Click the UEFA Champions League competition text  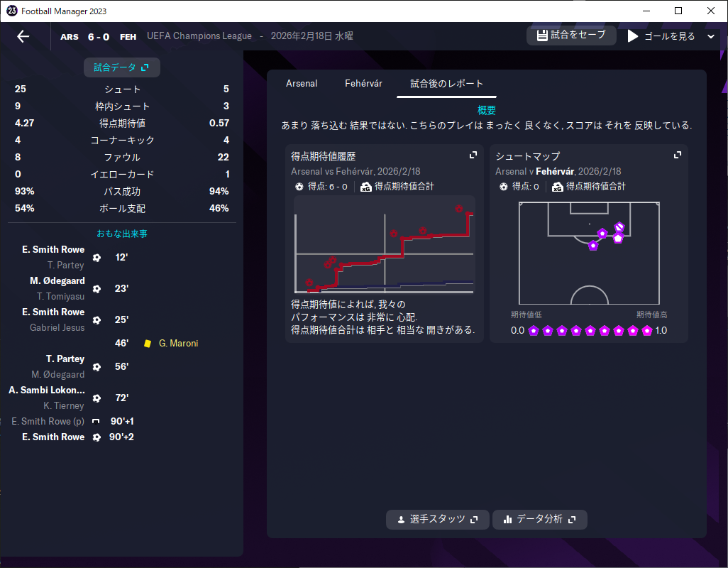pyautogui.click(x=199, y=35)
